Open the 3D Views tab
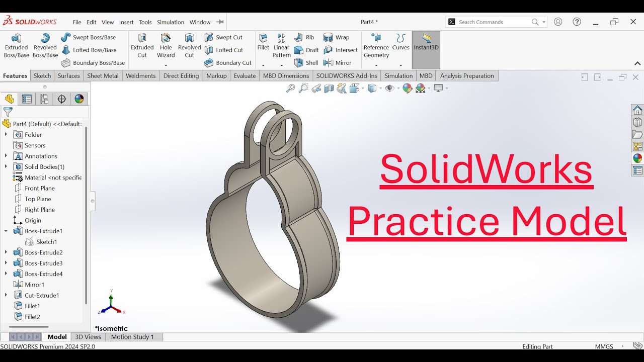The height and width of the screenshot is (362, 644). [88, 337]
